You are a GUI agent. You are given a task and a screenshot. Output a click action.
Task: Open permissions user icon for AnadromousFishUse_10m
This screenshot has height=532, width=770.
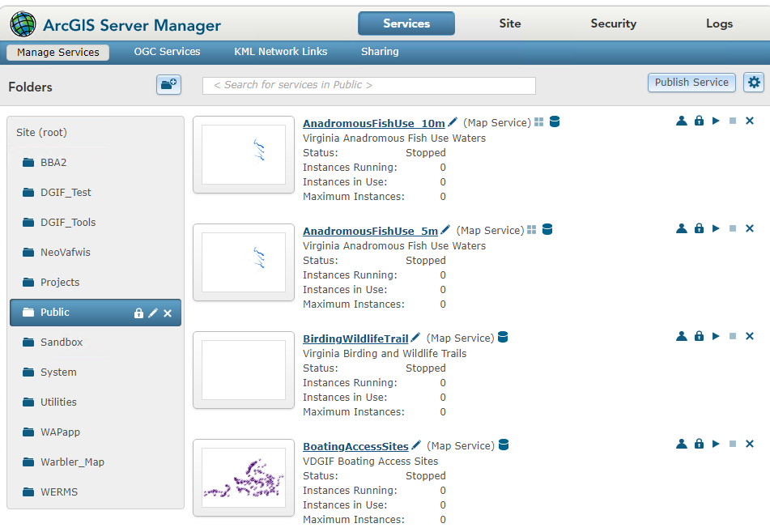[682, 121]
